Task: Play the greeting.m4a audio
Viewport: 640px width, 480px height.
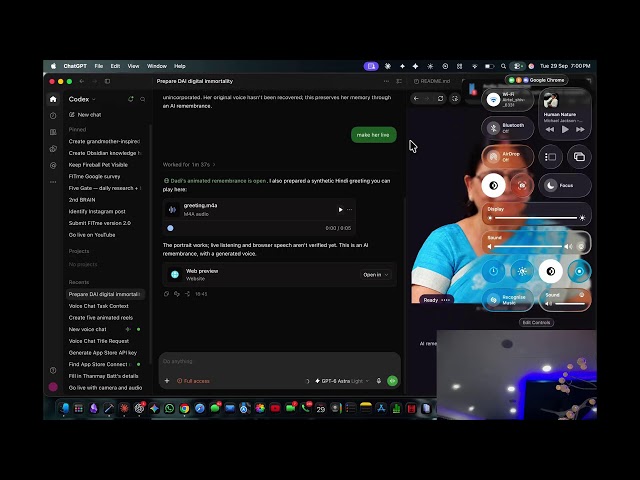Action: (x=340, y=209)
